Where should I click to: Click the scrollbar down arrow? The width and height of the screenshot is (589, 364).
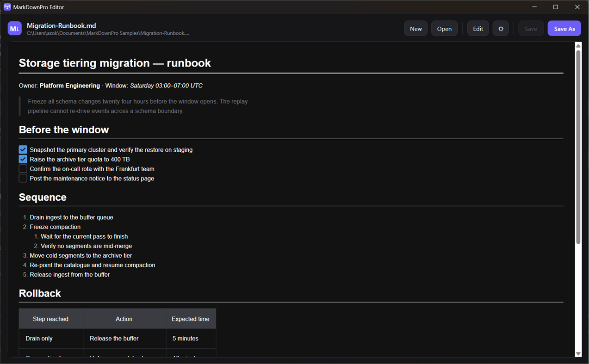coord(578,354)
